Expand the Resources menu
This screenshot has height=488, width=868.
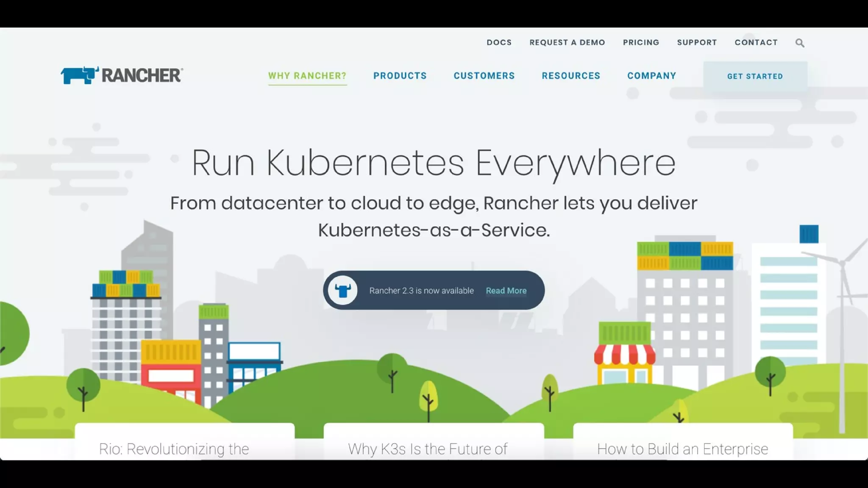[x=571, y=76]
